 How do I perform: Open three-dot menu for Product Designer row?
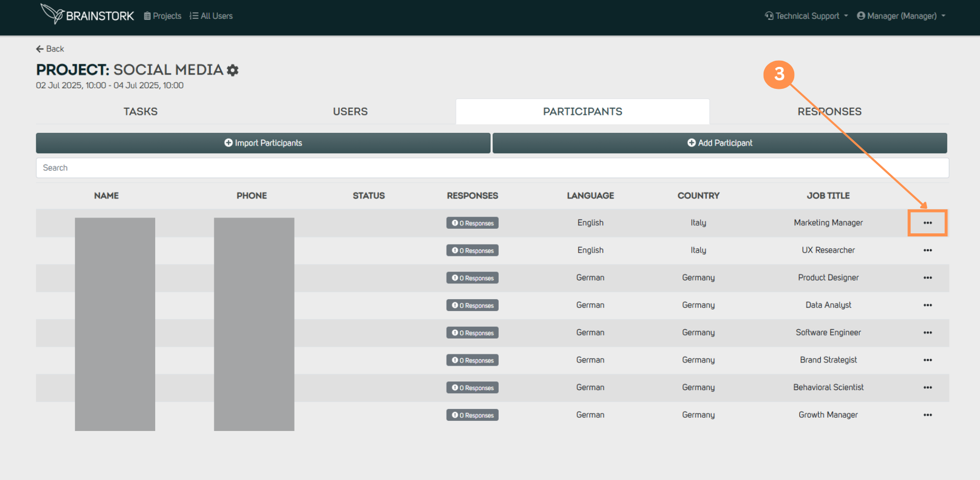pos(927,278)
